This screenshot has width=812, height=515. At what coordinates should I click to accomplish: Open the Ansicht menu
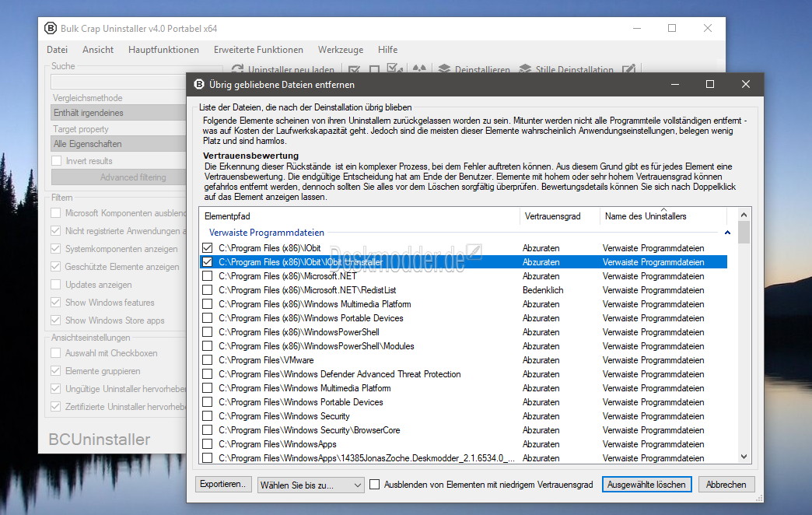tap(98, 50)
